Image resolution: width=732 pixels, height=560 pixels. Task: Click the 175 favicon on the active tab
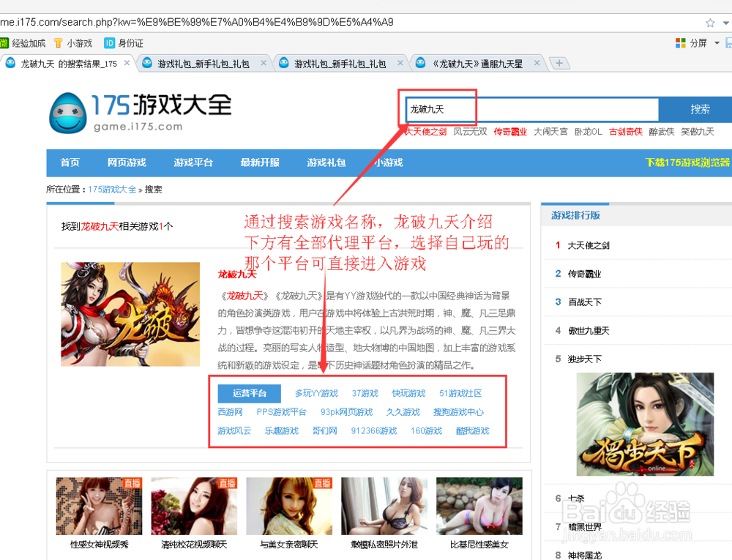10,63
